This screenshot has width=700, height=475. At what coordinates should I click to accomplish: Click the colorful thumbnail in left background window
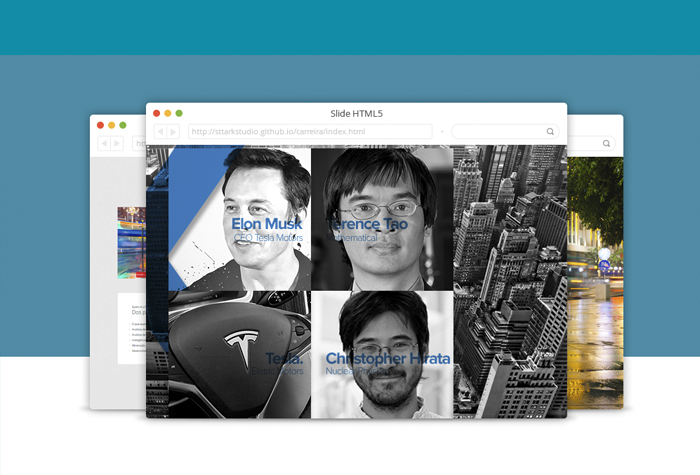[132, 242]
